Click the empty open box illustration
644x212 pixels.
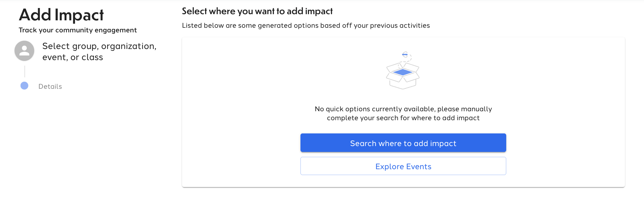403,75
